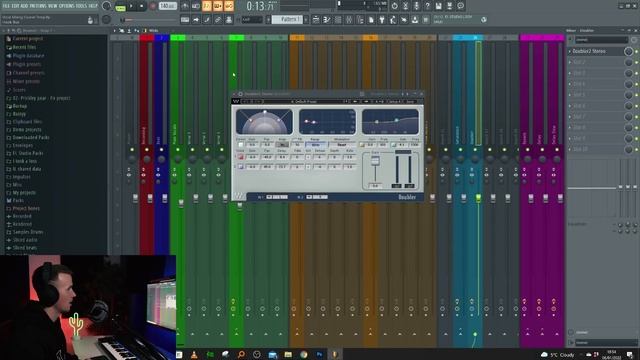Viewport: 640px width, 360px height.
Task: Mute the red mixer track
Action: (147, 150)
